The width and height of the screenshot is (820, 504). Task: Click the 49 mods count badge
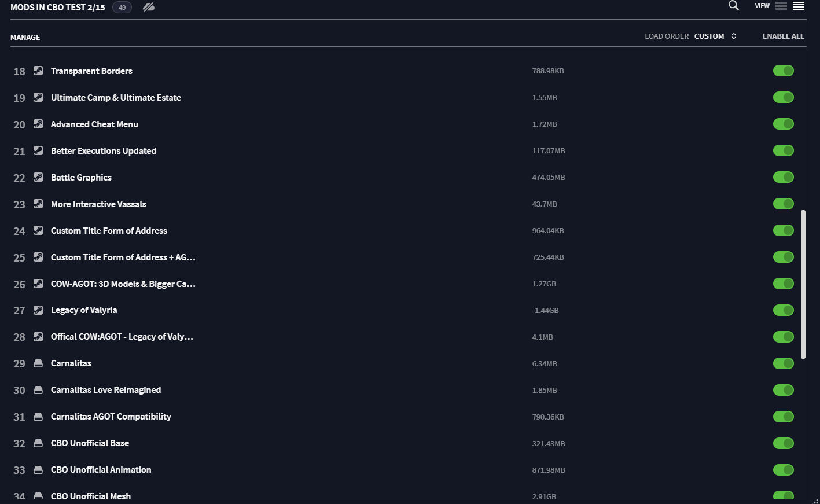click(122, 8)
